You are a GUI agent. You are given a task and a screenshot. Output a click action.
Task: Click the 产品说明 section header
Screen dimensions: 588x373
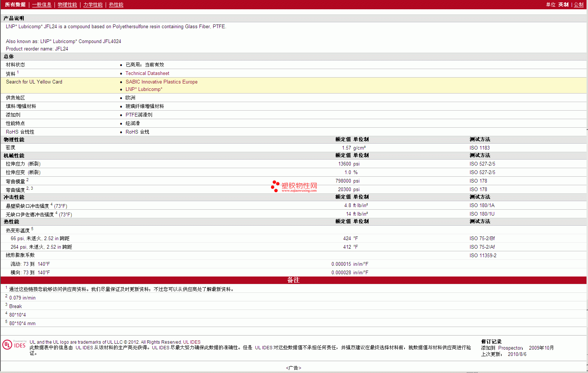[14, 18]
